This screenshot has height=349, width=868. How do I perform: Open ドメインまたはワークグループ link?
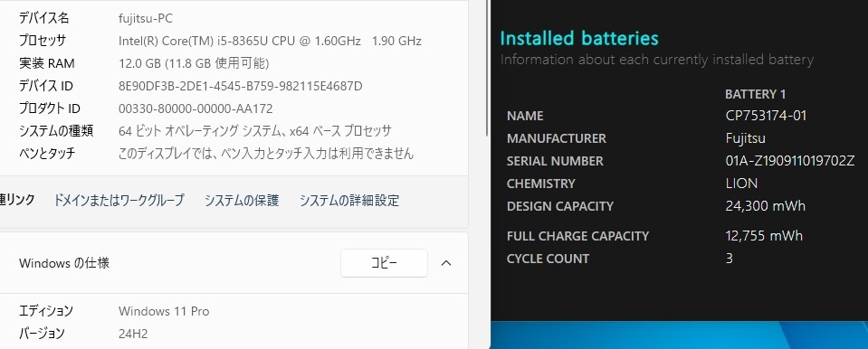tap(119, 200)
